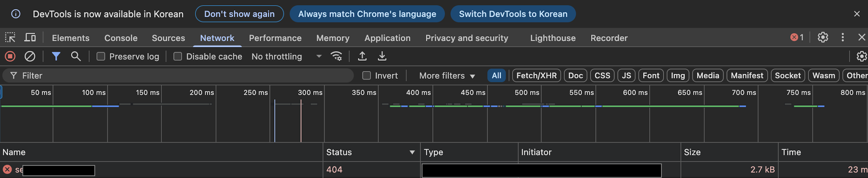Click the info icon in notification bar
The height and width of the screenshot is (178, 868).
(x=16, y=14)
